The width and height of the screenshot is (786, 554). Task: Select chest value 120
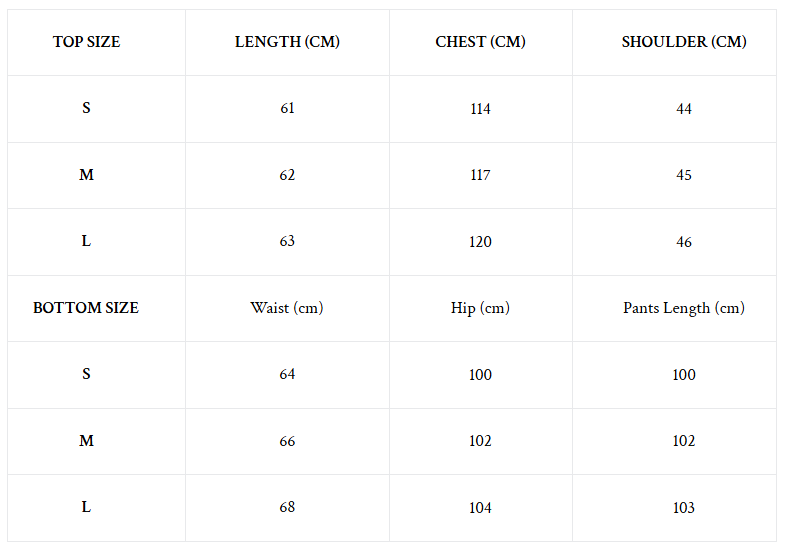(480, 242)
